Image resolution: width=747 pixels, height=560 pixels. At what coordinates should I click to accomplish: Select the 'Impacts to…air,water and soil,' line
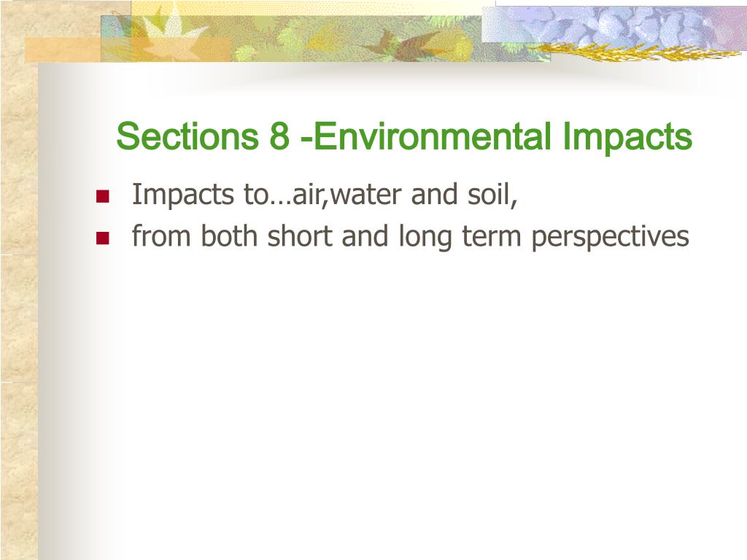(x=325, y=194)
